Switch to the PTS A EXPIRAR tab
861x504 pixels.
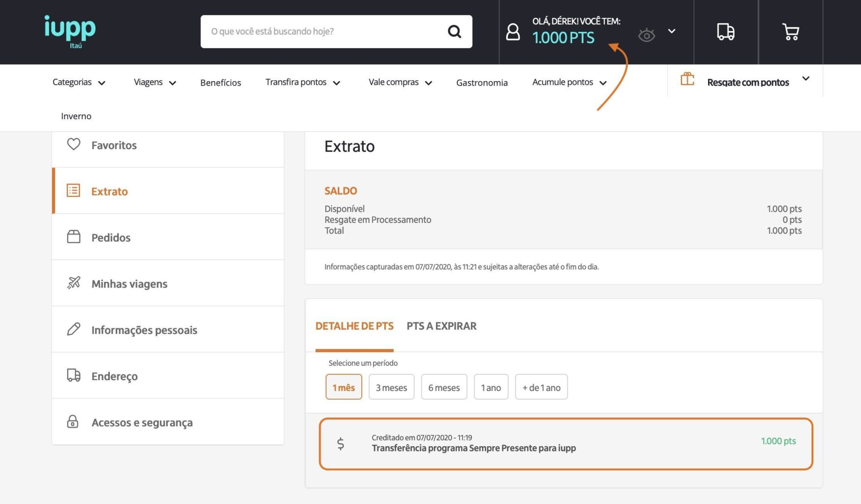pyautogui.click(x=441, y=326)
